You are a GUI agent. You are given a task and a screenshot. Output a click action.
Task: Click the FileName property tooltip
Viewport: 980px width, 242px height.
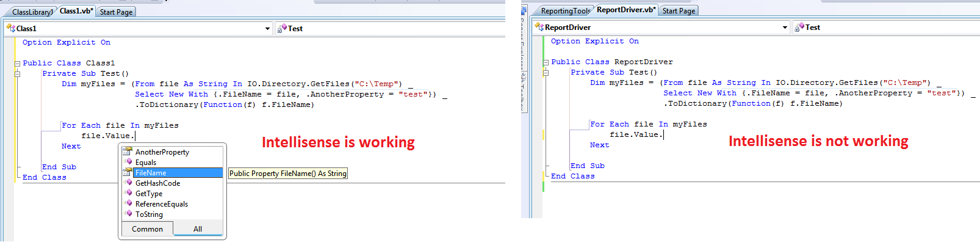[288, 174]
